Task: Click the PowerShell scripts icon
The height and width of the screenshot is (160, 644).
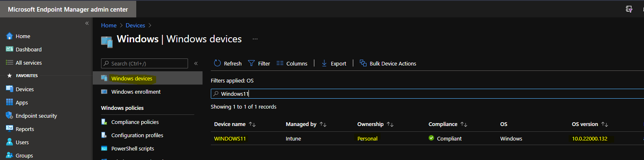Action: click(104, 148)
